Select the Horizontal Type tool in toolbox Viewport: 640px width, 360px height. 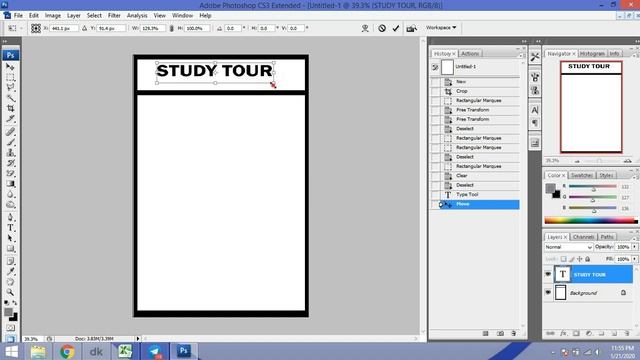click(11, 228)
